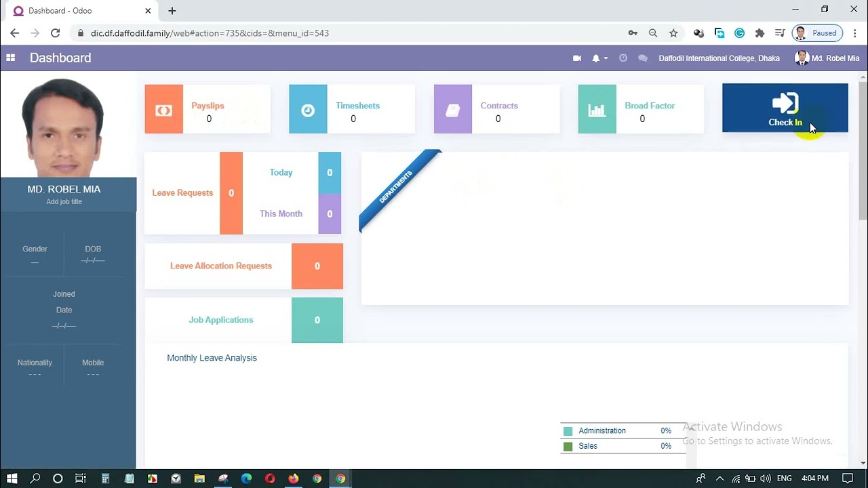Open the Extensions puzzle icon
This screenshot has width=868, height=488.
pyautogui.click(x=759, y=33)
